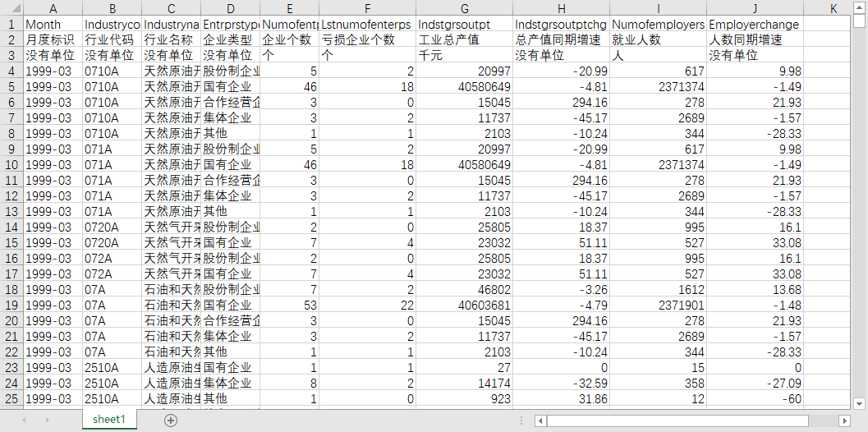The height and width of the screenshot is (432, 868).
Task: Click the 人数同期增速 cell
Action: (755, 40)
